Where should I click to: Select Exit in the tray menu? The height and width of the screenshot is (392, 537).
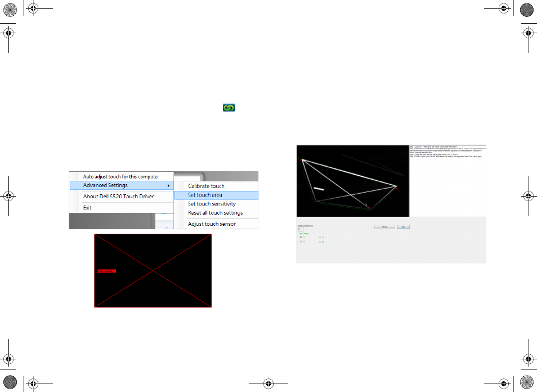tap(87, 207)
